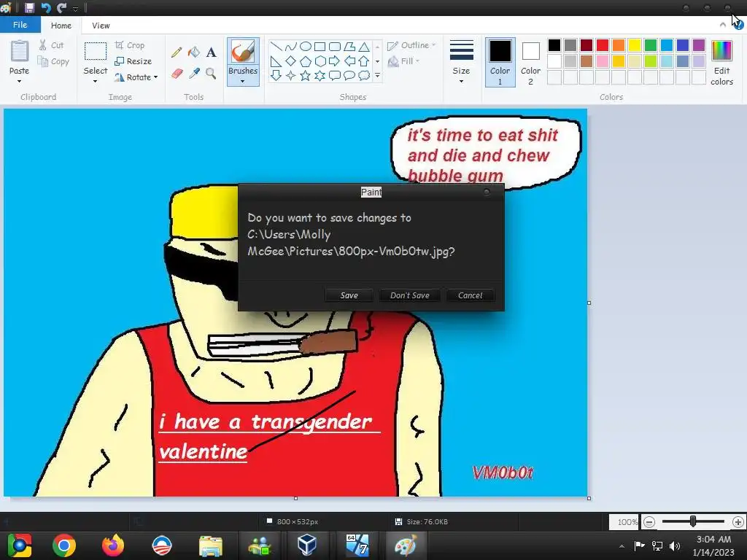Click the Copy icon
The height and width of the screenshot is (560, 747).
point(43,61)
